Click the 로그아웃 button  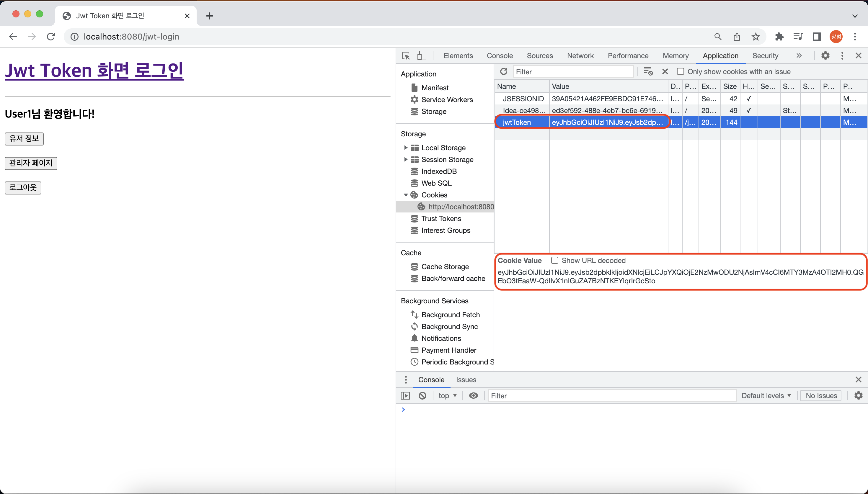[23, 188]
